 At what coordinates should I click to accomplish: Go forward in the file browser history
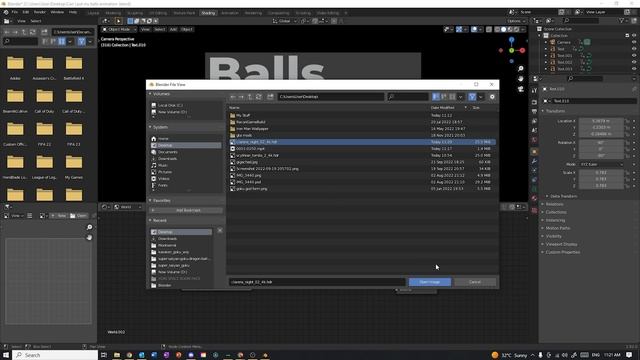click(x=241, y=97)
